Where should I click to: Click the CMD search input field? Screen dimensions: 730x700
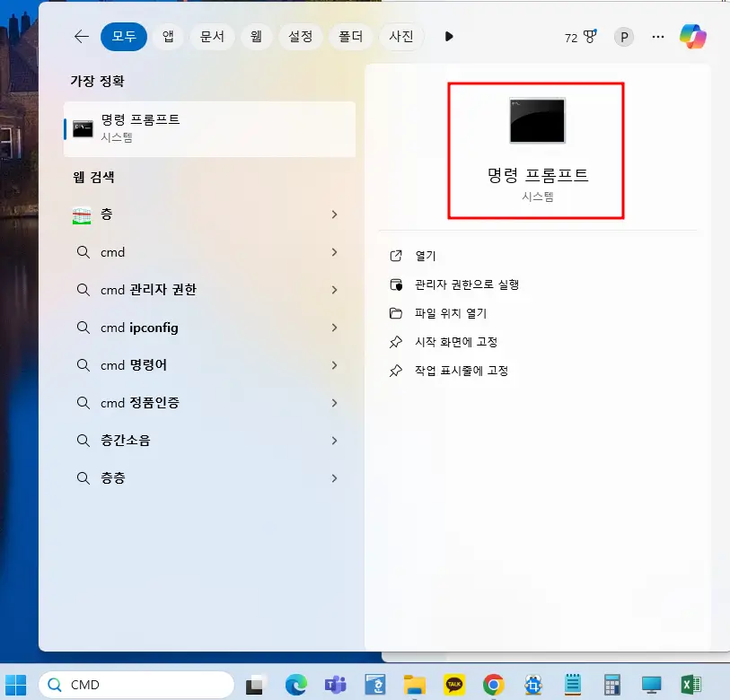click(x=135, y=684)
